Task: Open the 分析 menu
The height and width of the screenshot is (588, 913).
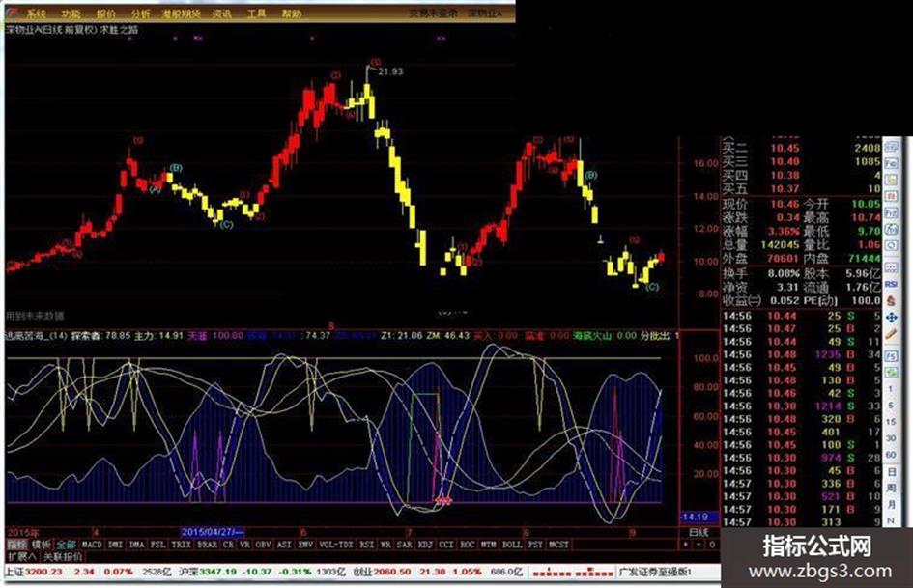Action: tap(140, 13)
